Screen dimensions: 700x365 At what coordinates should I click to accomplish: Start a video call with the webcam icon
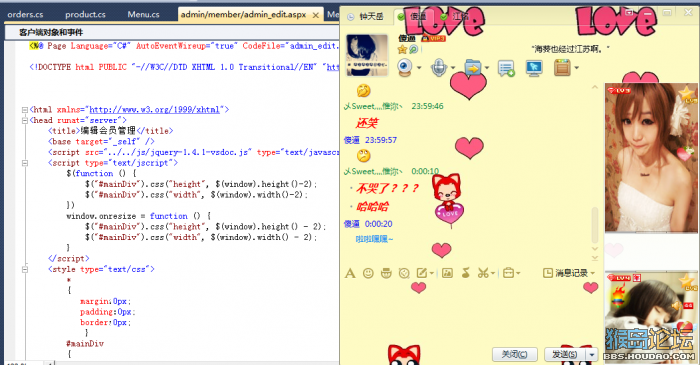pyautogui.click(x=405, y=68)
